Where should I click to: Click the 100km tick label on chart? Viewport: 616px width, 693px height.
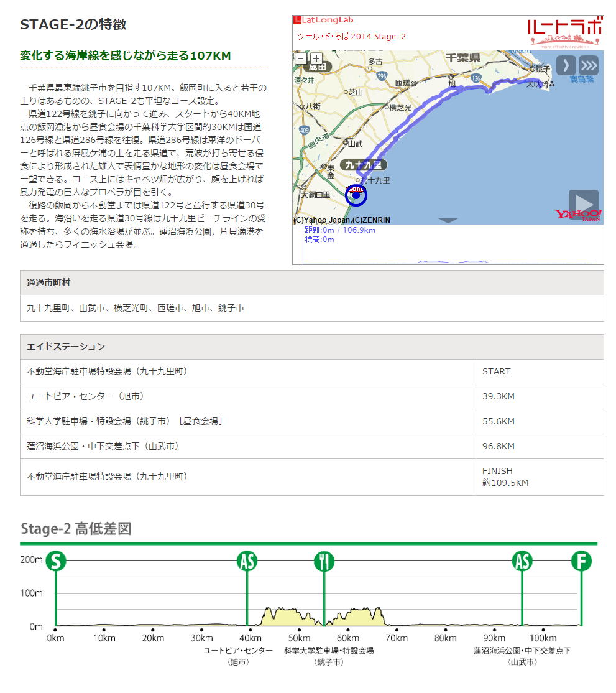click(543, 638)
